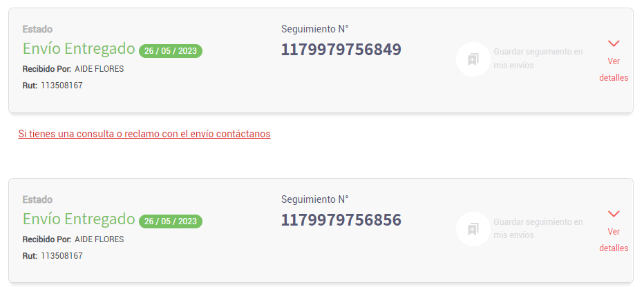The height and width of the screenshot is (287, 644).
Task: Click Rut number 113508167 in second card
Action: [x=61, y=256]
